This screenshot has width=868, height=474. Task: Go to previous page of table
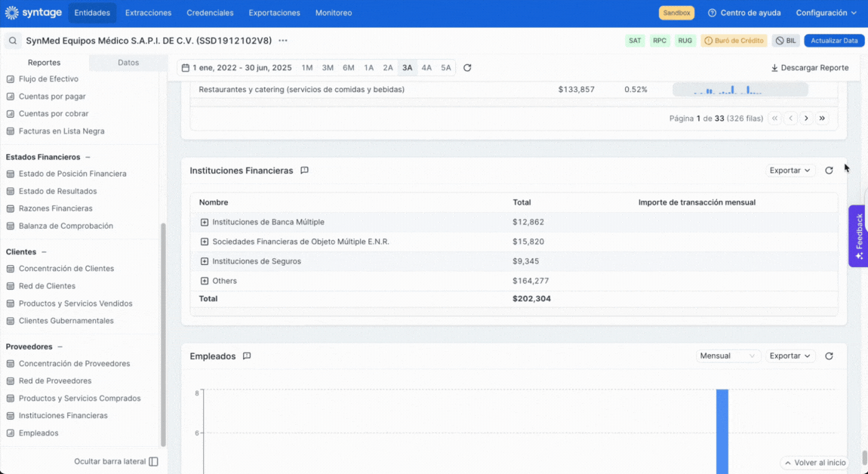[791, 118]
